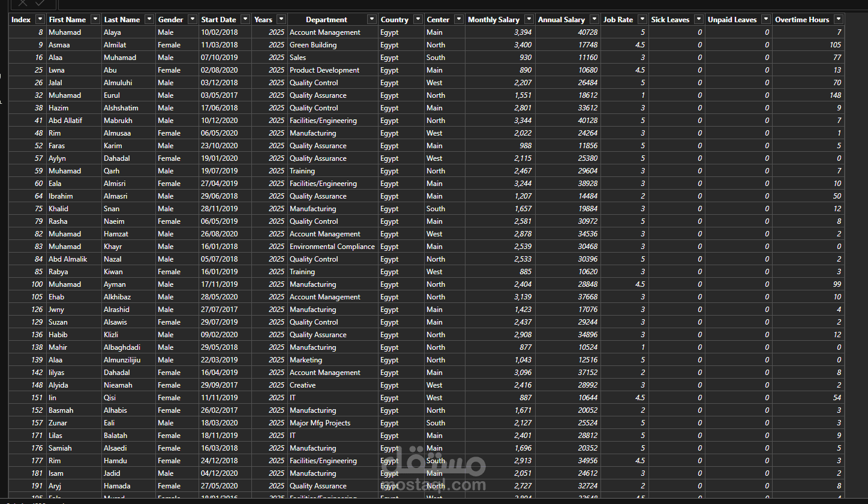Open the Index column filter dropdown
This screenshot has height=504, width=868.
click(40, 20)
